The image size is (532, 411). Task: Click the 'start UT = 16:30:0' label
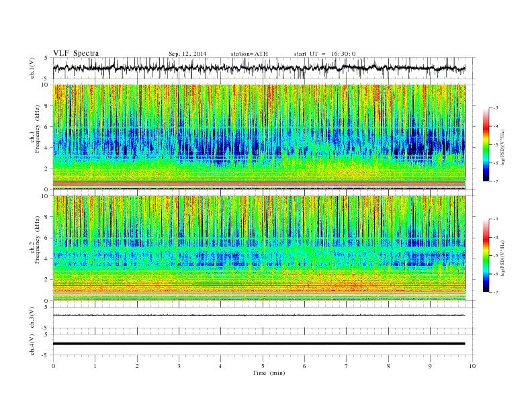coord(324,54)
